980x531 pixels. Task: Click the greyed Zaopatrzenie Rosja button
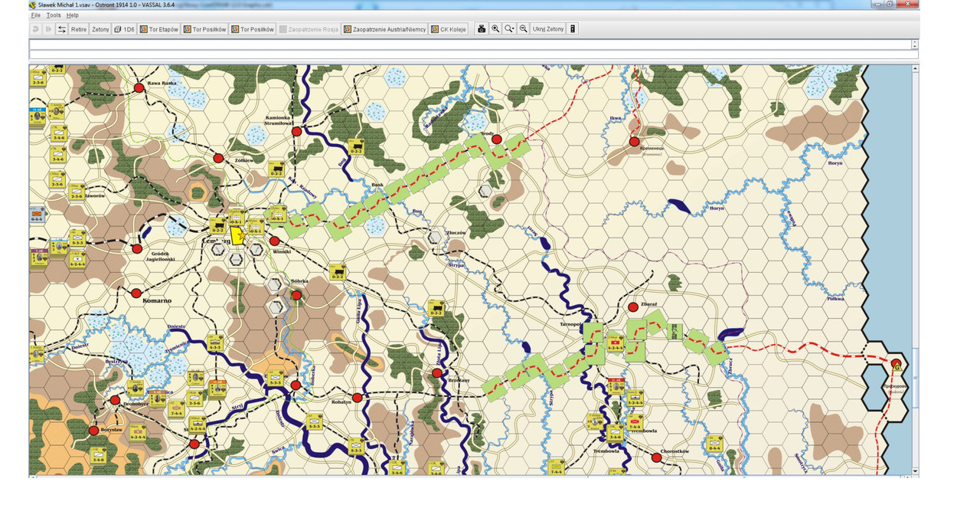(309, 29)
